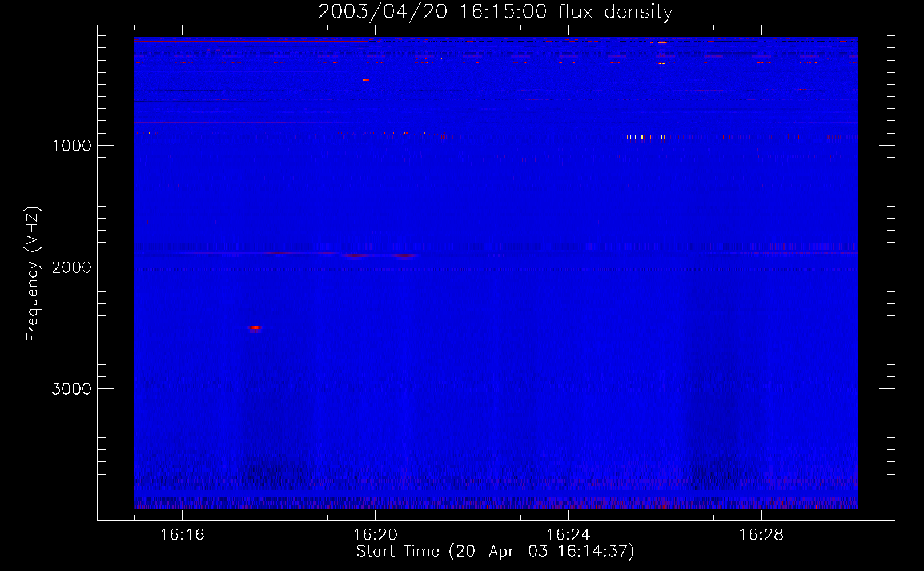This screenshot has width=924, height=571.
Task: Click the 16:24 time tick label
Action: pyautogui.click(x=568, y=535)
